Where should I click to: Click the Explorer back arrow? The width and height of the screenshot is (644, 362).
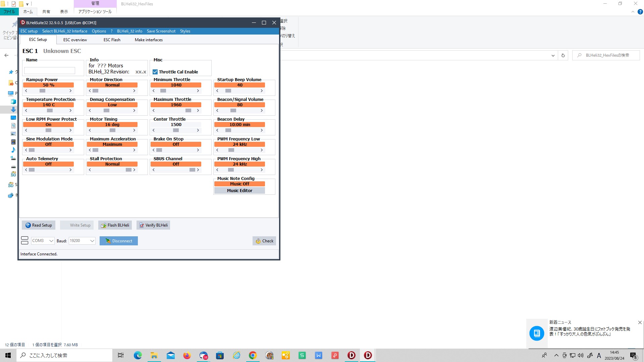pos(6,55)
